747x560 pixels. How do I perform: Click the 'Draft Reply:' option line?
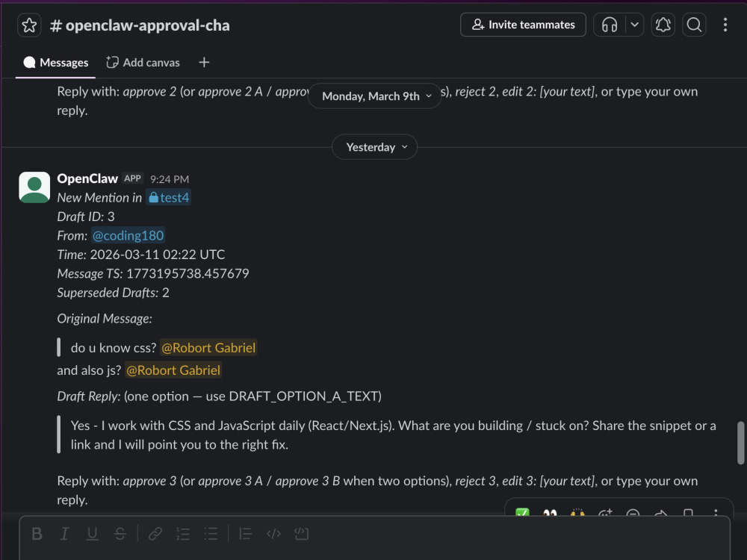[219, 396]
